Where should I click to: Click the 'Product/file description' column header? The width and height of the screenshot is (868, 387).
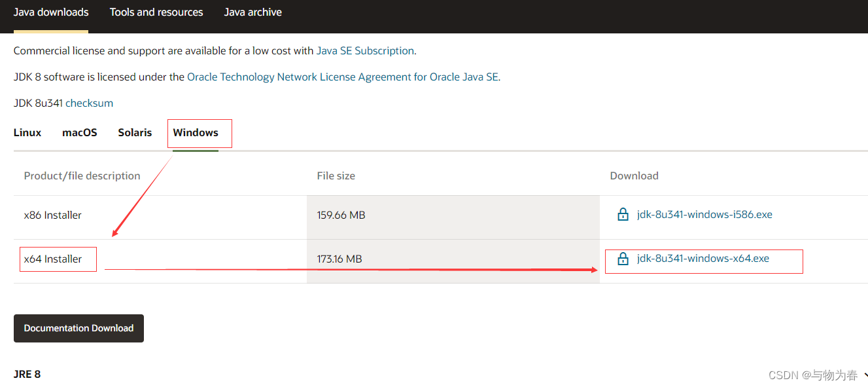click(82, 175)
